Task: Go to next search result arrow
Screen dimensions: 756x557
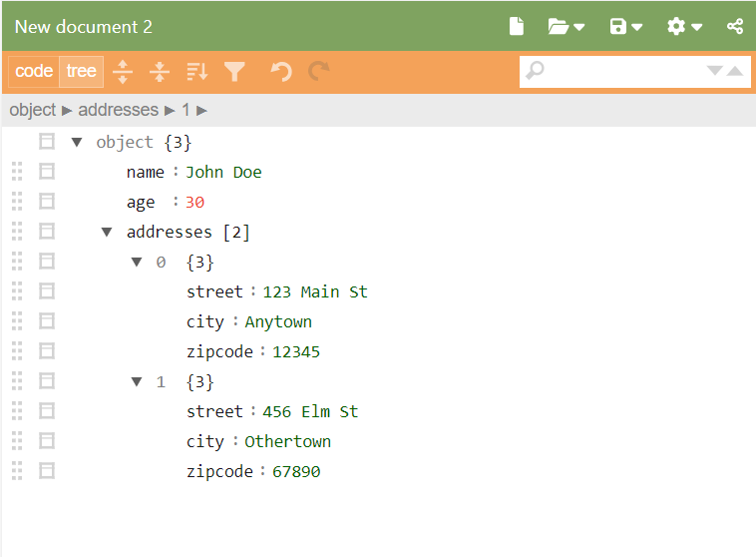Action: 714,71
